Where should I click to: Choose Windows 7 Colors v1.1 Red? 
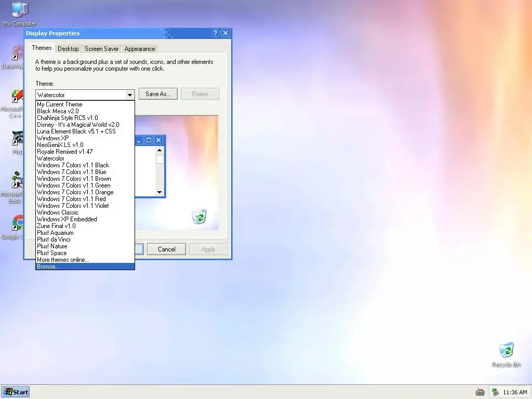[x=85, y=199]
